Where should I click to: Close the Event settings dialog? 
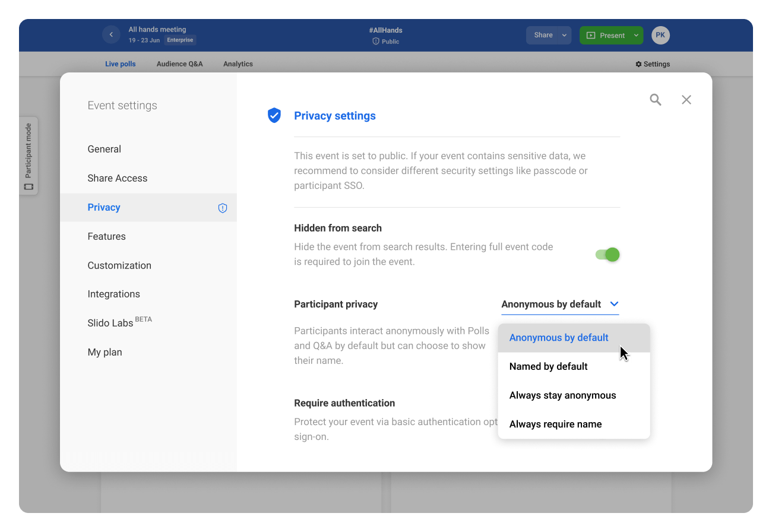[686, 100]
